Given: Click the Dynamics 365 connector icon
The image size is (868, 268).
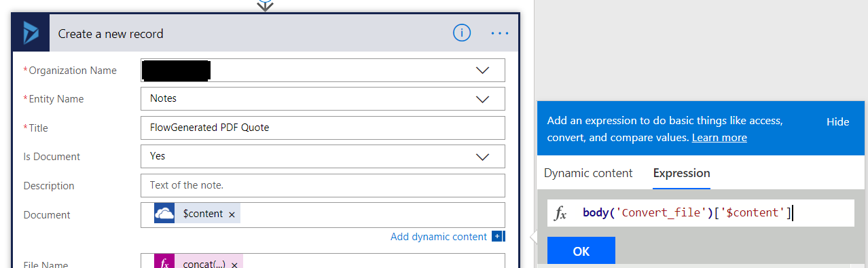Looking at the screenshot, I should click(x=31, y=33).
